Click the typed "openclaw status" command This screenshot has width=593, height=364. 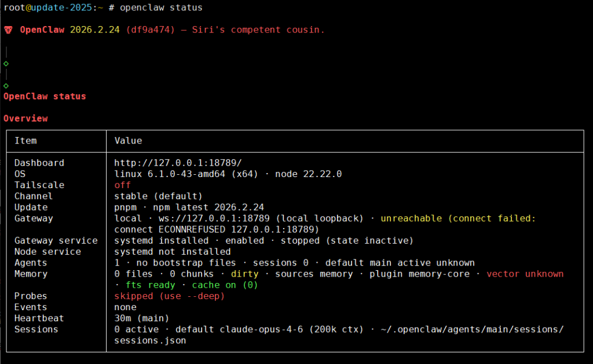click(x=161, y=8)
